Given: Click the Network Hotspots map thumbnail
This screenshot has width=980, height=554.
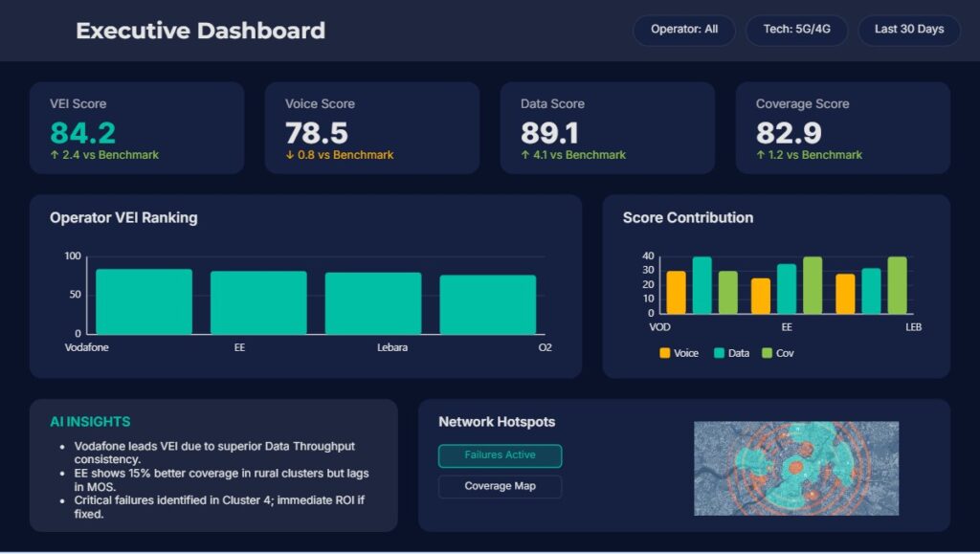Looking at the screenshot, I should pos(795,469).
